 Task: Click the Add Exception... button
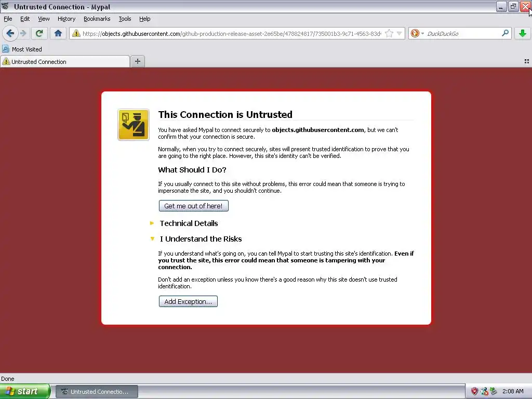[188, 301]
